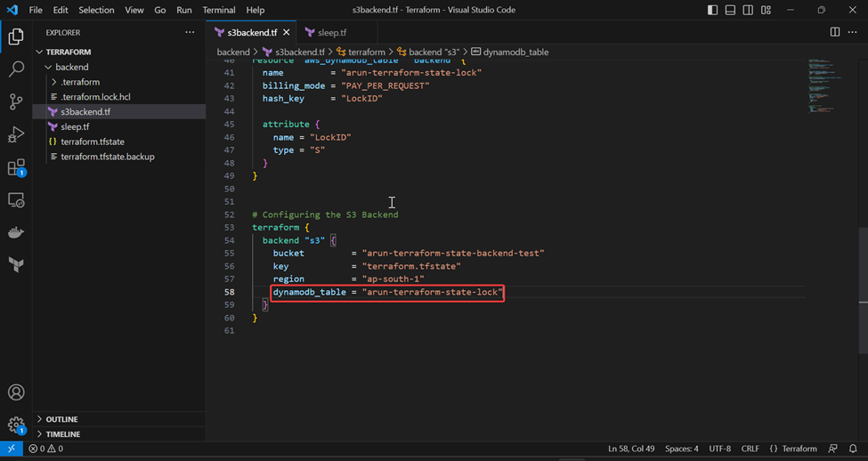
Task: Change end of line sequence CRLF
Action: pyautogui.click(x=750, y=449)
